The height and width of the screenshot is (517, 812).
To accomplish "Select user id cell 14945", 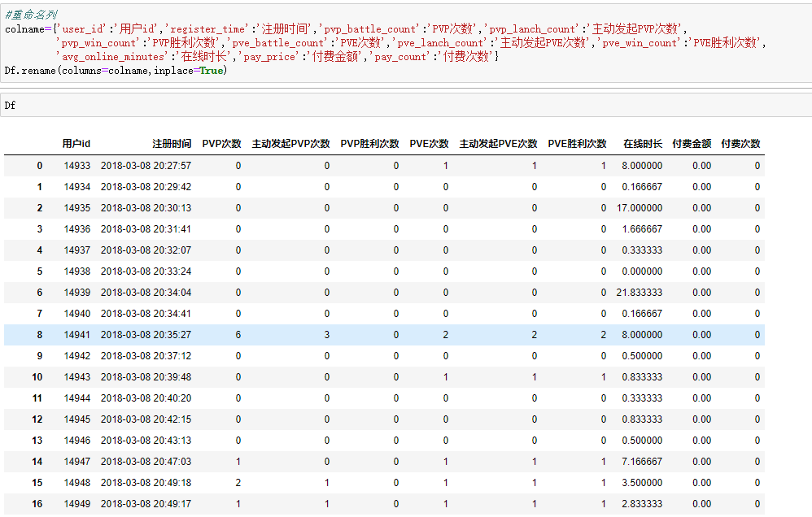I will tap(77, 419).
